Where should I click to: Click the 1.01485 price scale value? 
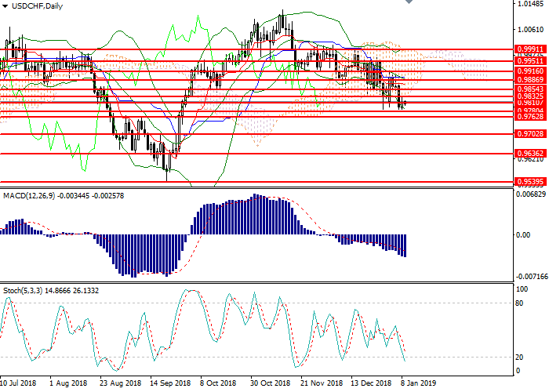coord(531,5)
